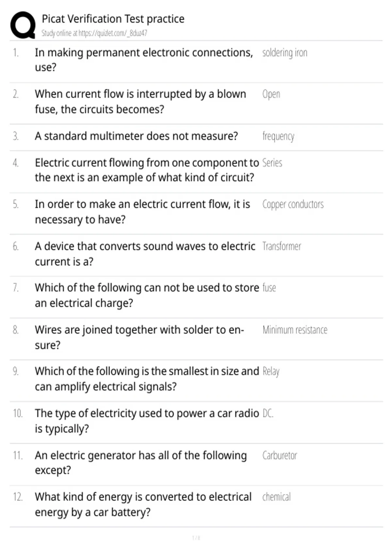Select the sound waves device question
Viewport: 392px width, 556px height.
tap(145, 254)
